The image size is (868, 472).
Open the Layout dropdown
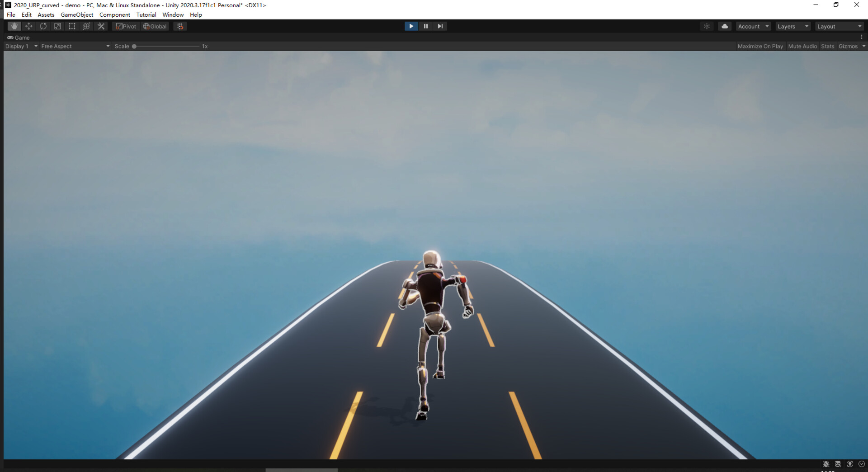coord(839,26)
